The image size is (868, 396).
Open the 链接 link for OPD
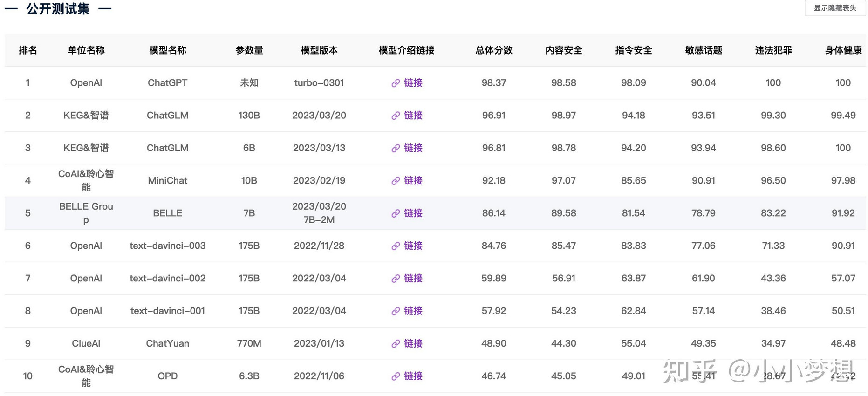tap(413, 376)
